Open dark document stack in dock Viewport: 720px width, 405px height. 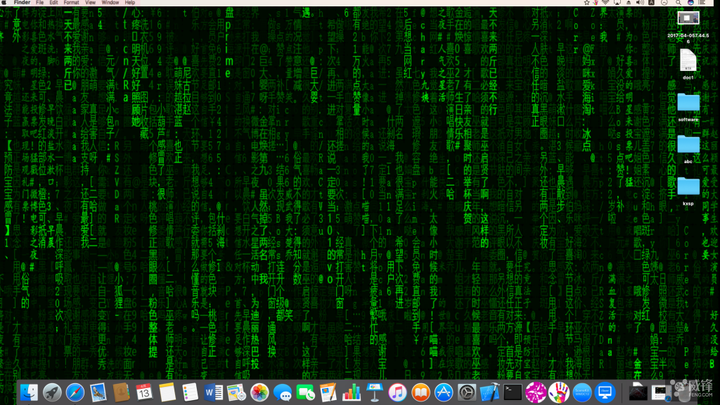pos(637,392)
